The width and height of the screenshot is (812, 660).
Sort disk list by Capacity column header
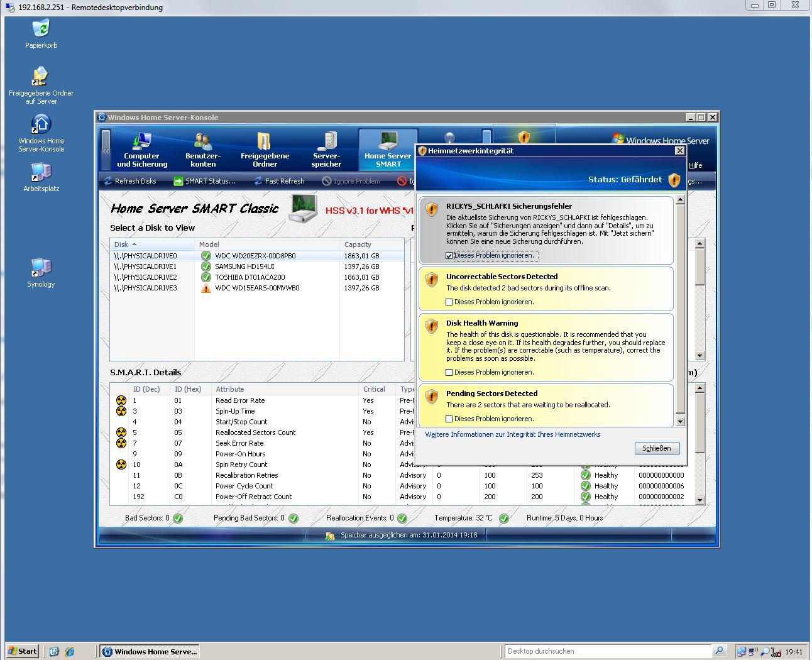(x=372, y=245)
